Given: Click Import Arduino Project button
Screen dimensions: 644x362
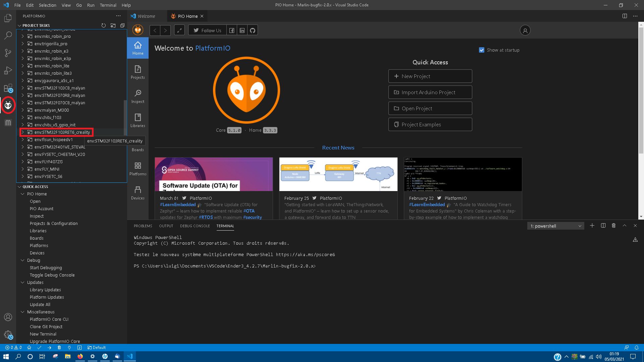Looking at the screenshot, I should [x=430, y=92].
